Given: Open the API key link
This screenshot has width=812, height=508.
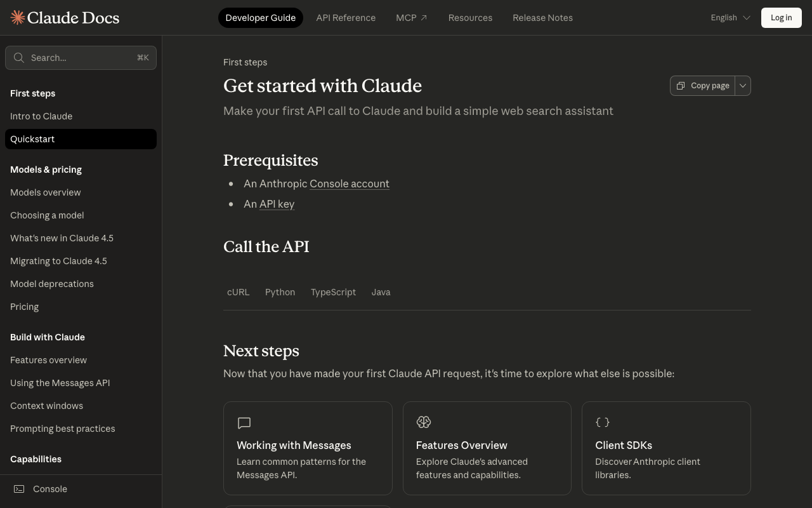Looking at the screenshot, I should [277, 204].
